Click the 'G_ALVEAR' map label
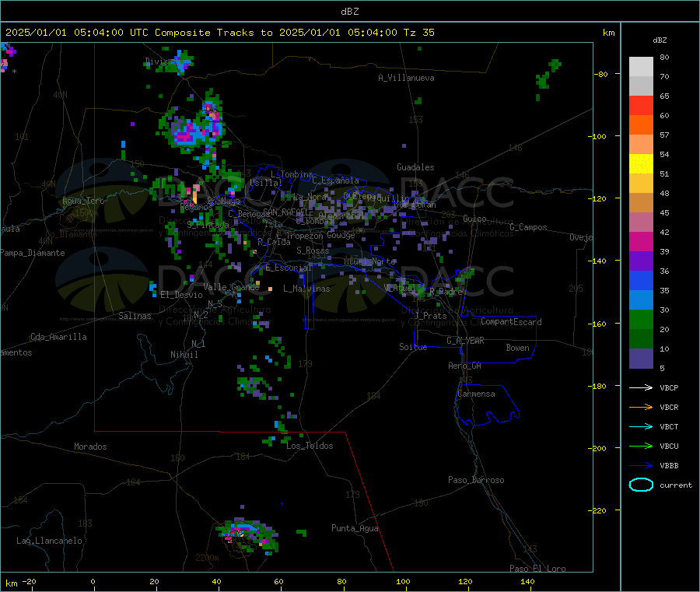700x592 pixels. pyautogui.click(x=465, y=341)
